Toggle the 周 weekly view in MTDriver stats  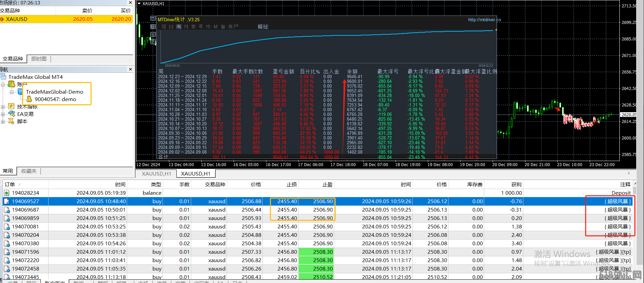[179, 27]
